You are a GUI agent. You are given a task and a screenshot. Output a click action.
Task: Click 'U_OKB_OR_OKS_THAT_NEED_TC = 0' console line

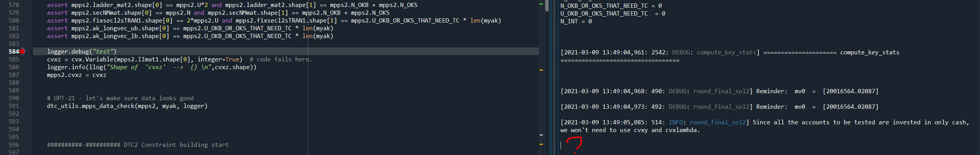point(613,14)
